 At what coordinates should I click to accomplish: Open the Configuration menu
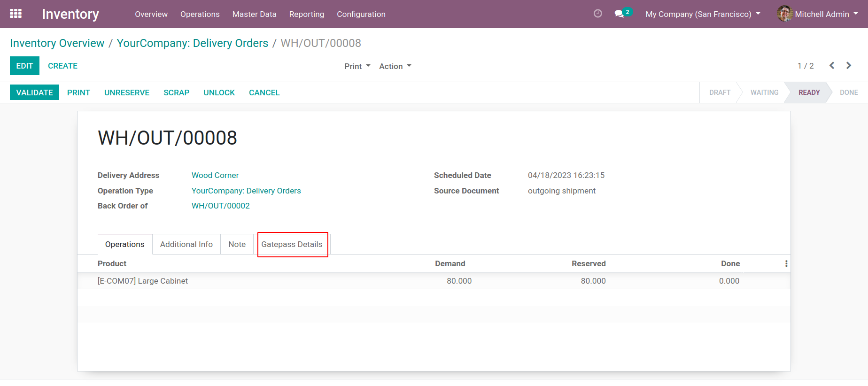click(361, 14)
